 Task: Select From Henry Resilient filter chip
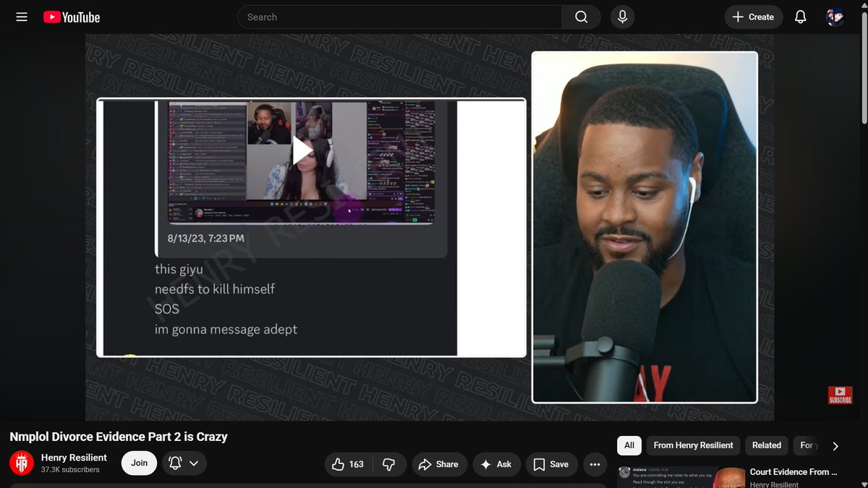click(693, 445)
